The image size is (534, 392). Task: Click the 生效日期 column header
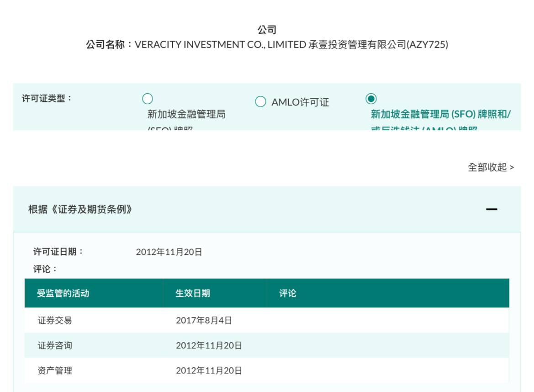(193, 293)
